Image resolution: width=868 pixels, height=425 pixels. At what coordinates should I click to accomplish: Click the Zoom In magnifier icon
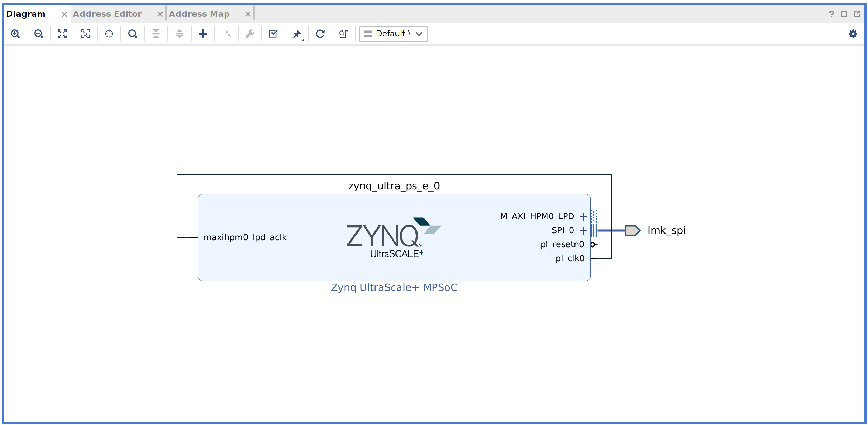point(15,34)
